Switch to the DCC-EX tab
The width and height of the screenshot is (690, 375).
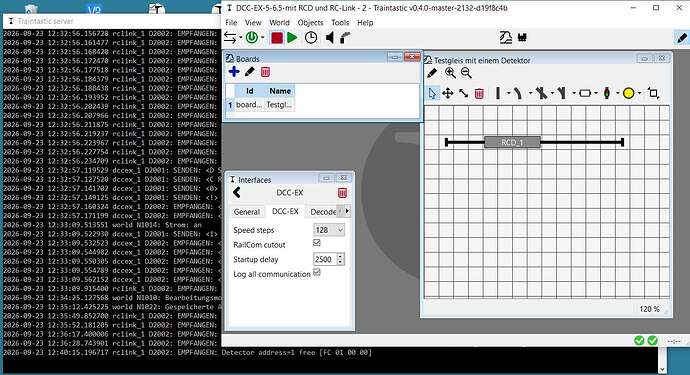285,211
